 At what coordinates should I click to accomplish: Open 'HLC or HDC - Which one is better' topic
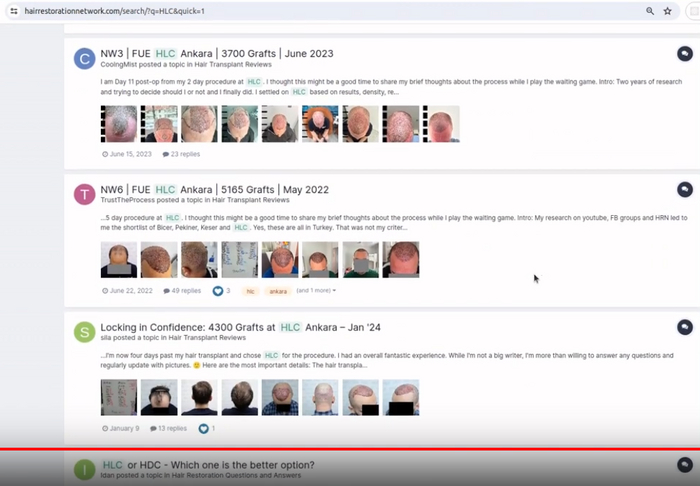pos(208,465)
